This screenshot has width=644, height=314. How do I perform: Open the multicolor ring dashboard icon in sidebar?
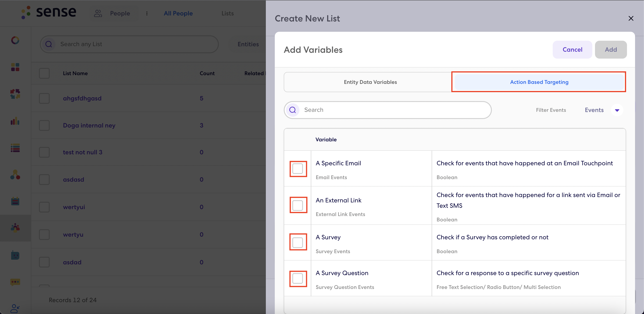[x=15, y=40]
